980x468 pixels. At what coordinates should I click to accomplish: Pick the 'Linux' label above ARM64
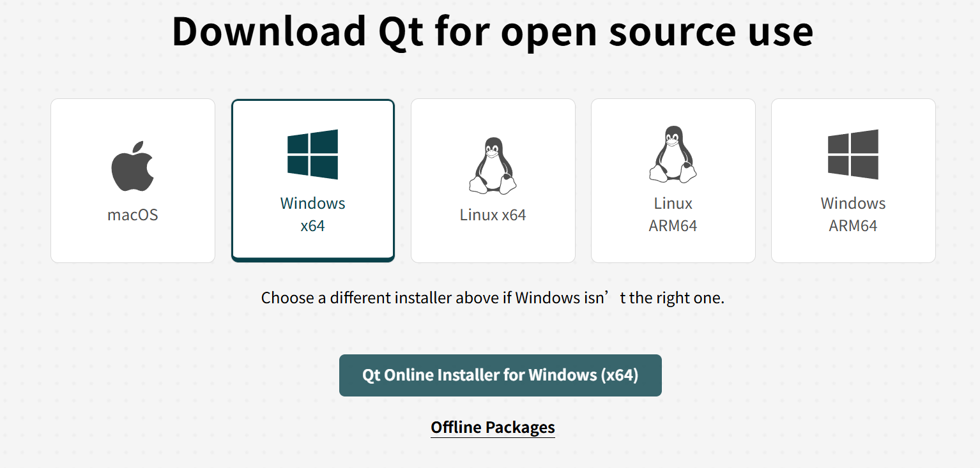673,203
